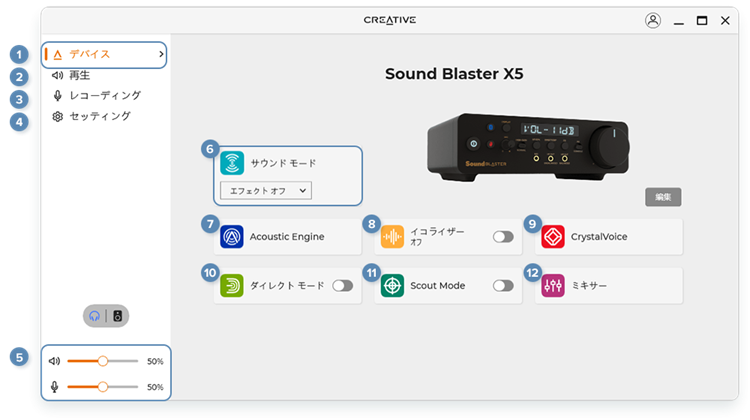
Task: Mute via the microphone volume icon
Action: tap(55, 387)
